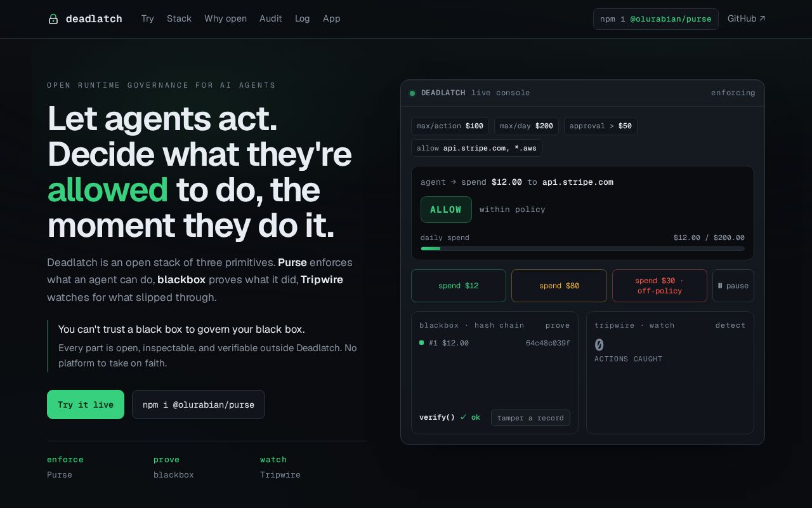Click the daily spend label
The height and width of the screenshot is (508, 812).
445,237
